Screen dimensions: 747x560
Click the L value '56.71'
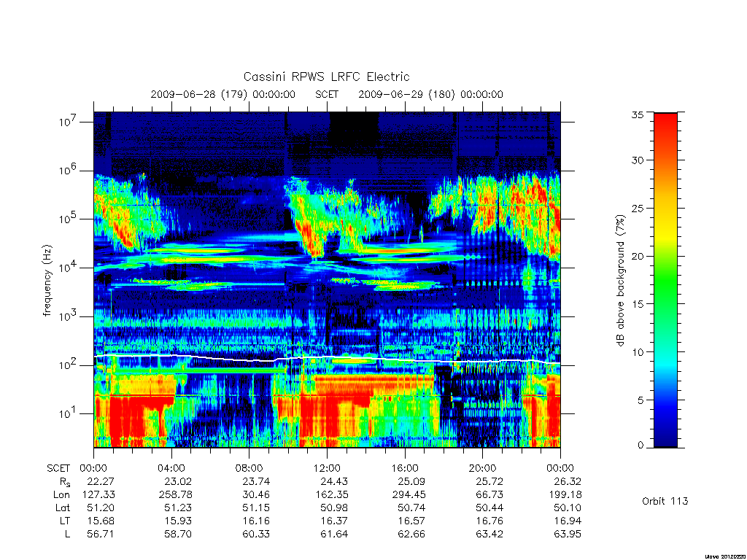[101, 534]
